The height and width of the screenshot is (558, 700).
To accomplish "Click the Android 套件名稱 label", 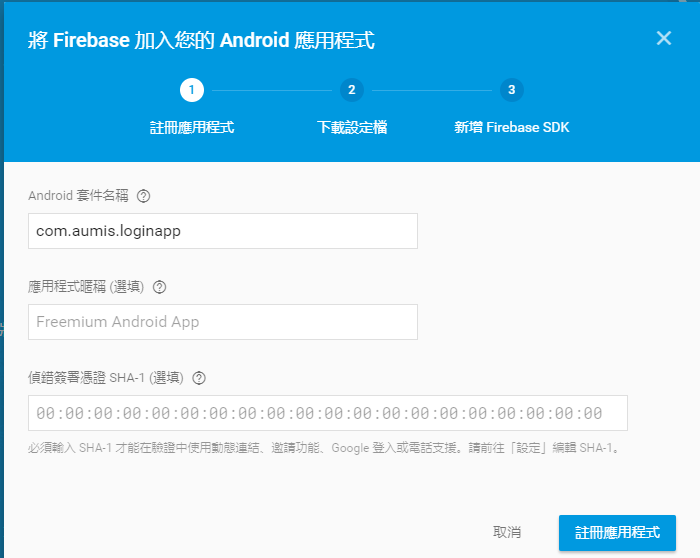I will pos(78,196).
